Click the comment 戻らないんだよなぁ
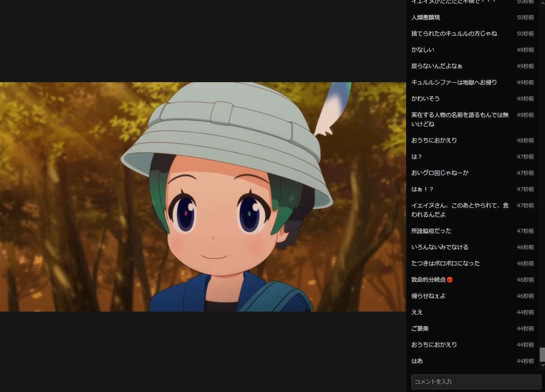This screenshot has width=545, height=392. click(436, 66)
